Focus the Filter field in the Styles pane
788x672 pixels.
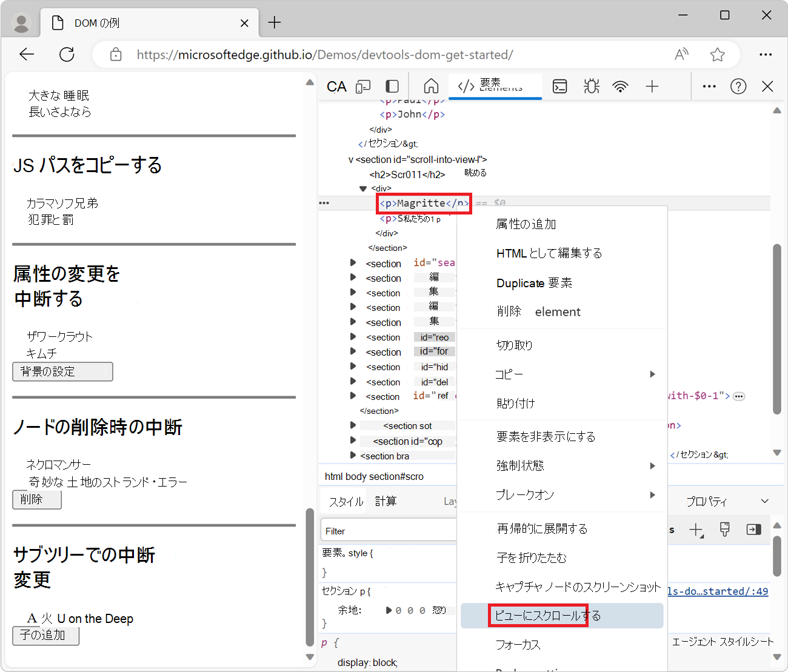tap(389, 531)
